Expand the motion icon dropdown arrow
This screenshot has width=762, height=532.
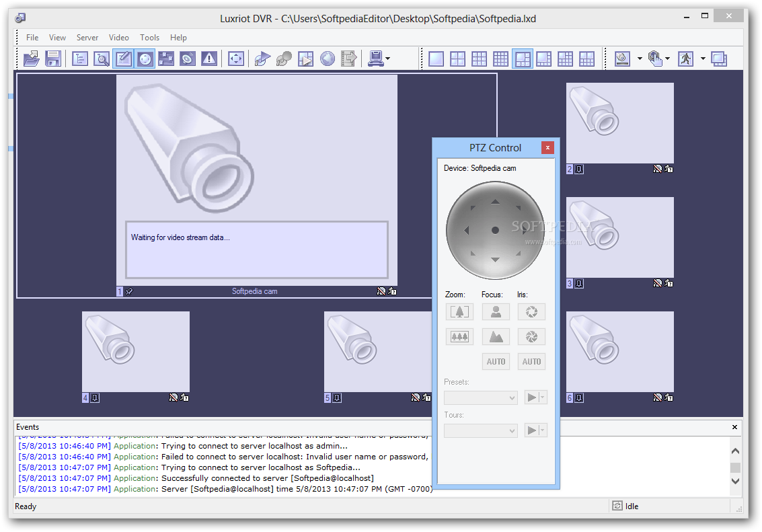coord(703,59)
